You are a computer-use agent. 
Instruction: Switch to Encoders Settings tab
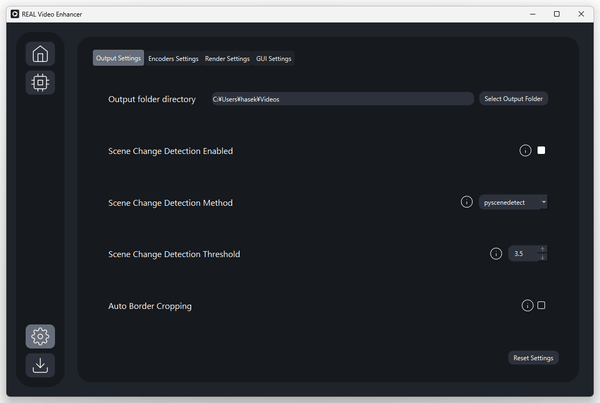click(173, 59)
